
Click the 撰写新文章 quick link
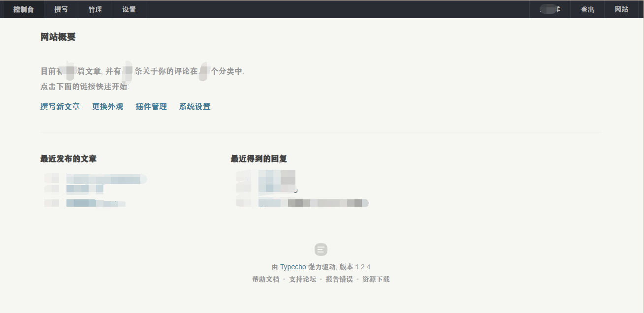(x=60, y=107)
